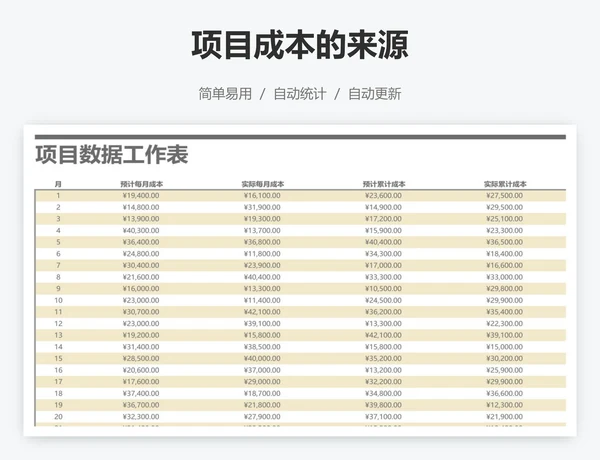The image size is (600, 460).
Task: Select ¥16,100.00 in month 1 实际每月成本
Action: [x=262, y=196]
